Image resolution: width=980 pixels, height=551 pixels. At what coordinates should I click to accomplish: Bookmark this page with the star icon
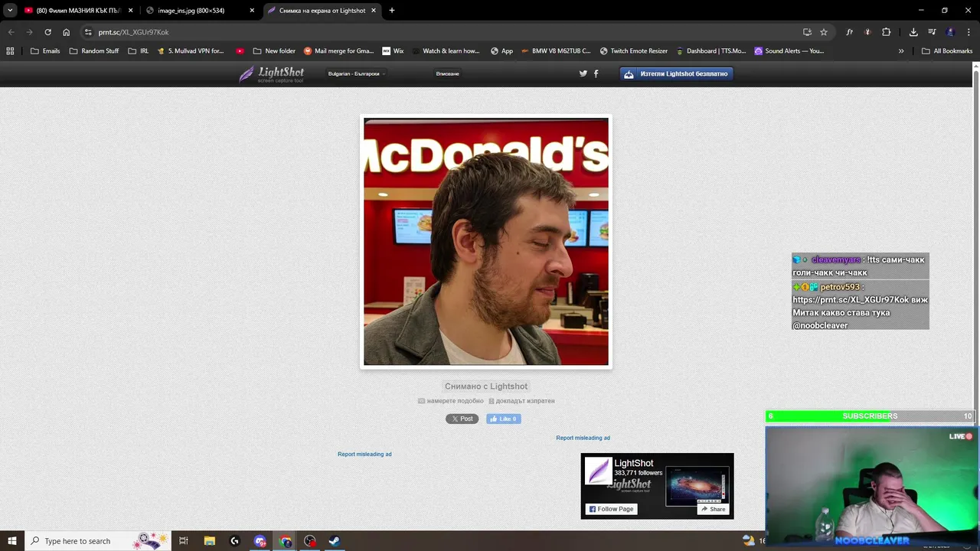pyautogui.click(x=824, y=32)
